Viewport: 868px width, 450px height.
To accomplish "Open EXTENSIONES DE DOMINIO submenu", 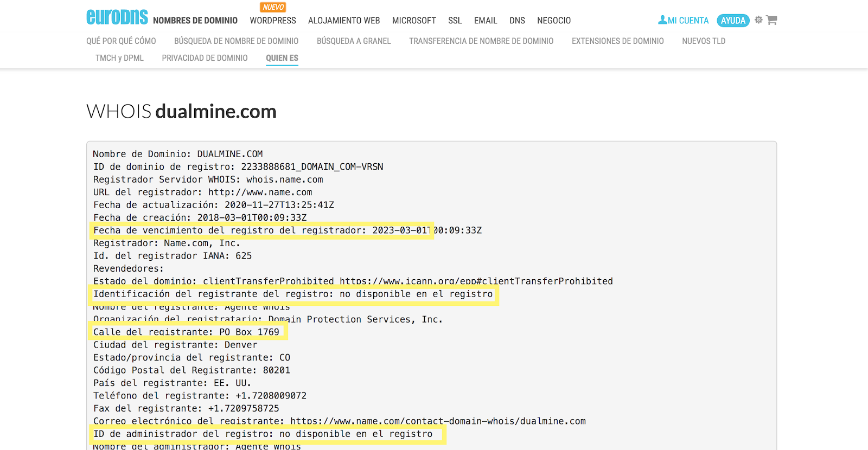I will coord(618,41).
